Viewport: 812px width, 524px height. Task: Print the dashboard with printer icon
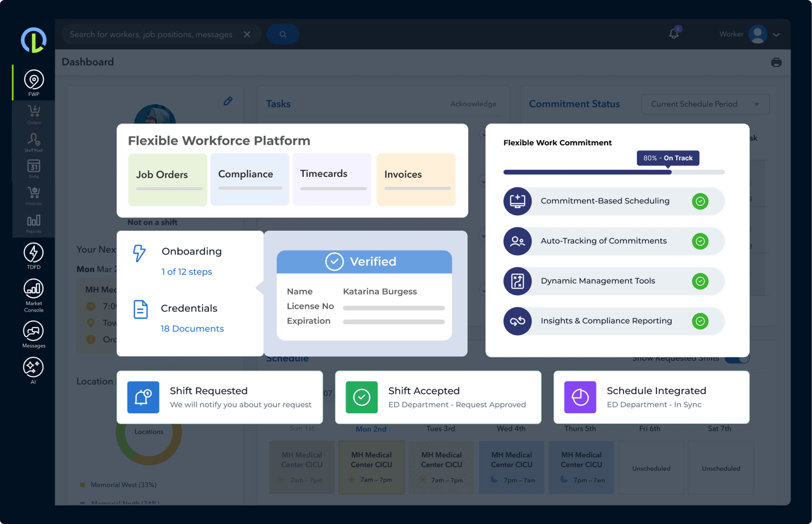coord(776,62)
